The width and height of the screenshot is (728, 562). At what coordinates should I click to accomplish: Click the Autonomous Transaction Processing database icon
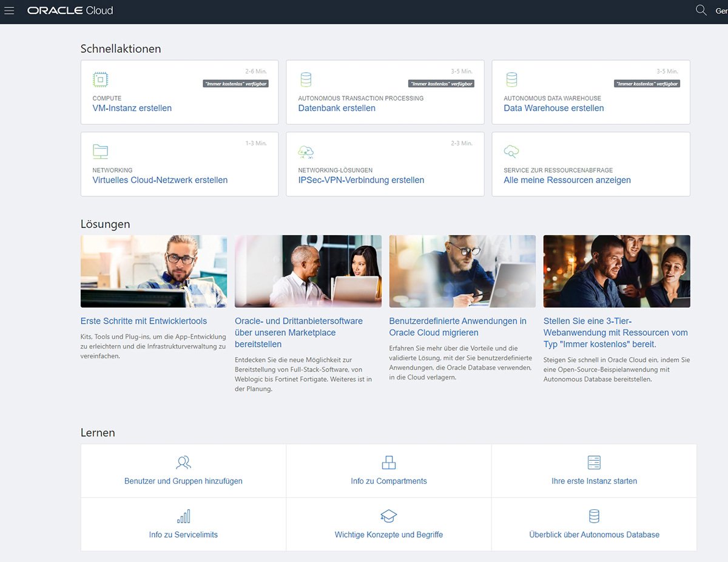[x=305, y=79]
